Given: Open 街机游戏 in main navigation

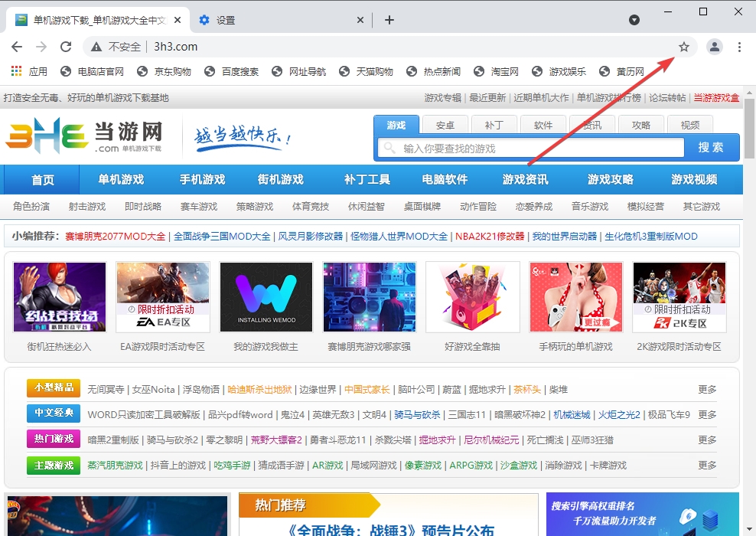Looking at the screenshot, I should coord(281,179).
